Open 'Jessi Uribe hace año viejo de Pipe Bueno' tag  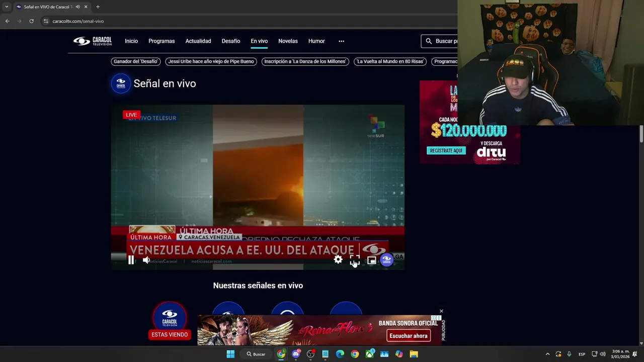pos(211,61)
